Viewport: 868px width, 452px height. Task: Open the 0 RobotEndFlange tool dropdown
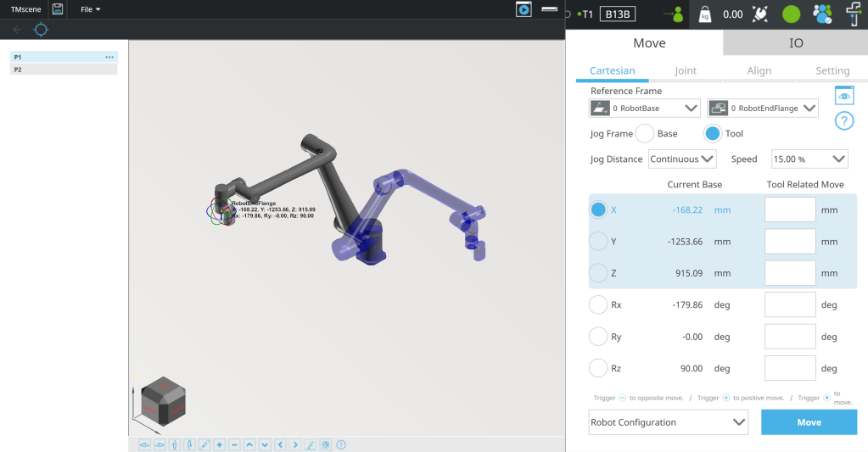click(762, 108)
